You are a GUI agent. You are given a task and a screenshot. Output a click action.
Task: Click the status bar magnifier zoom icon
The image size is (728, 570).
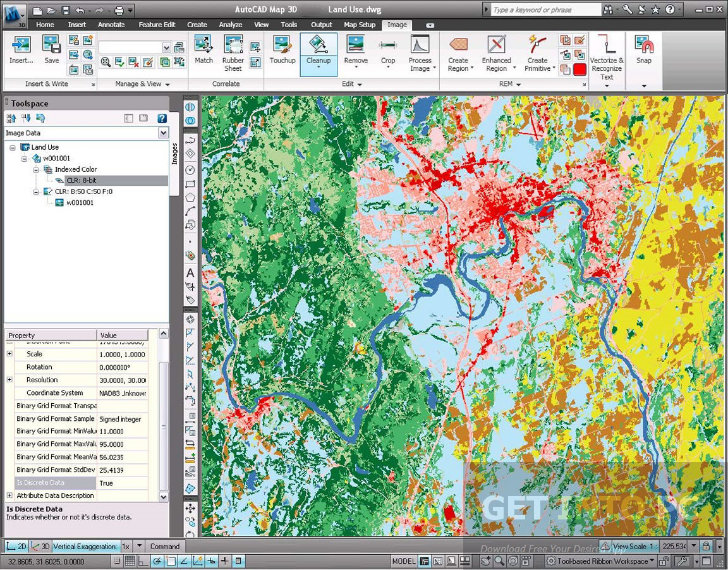[499, 561]
